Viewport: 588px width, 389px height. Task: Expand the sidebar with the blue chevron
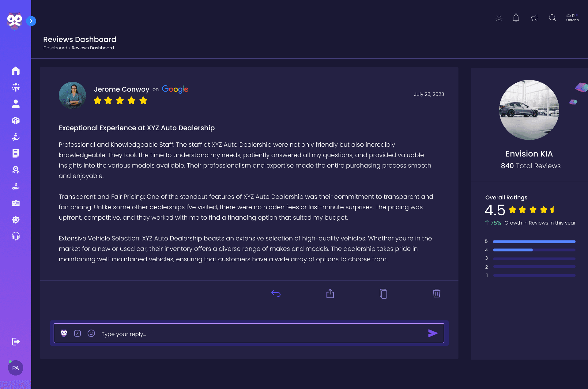[31, 21]
